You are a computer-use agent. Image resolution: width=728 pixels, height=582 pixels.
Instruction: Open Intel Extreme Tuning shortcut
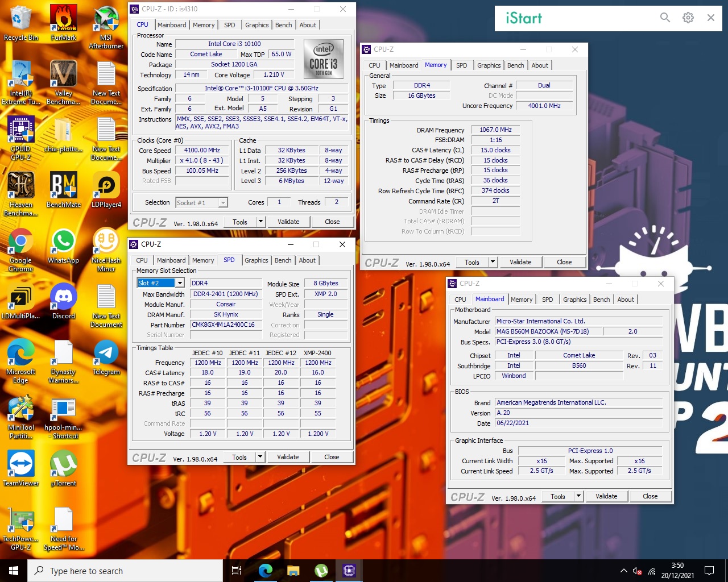tap(21, 83)
